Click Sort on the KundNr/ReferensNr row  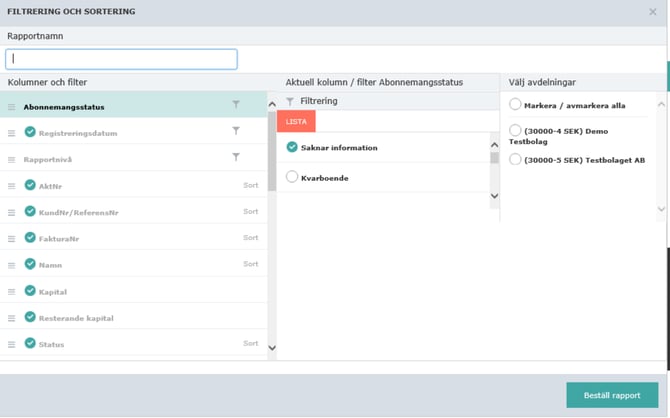250,212
